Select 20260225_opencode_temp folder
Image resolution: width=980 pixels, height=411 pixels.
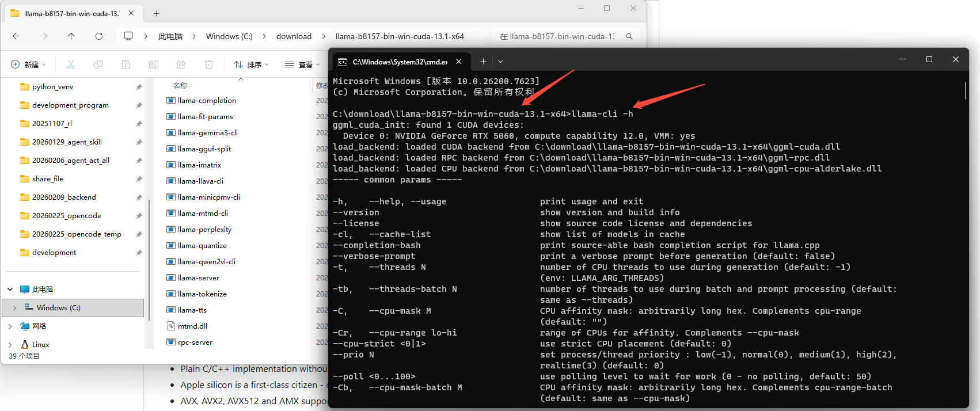[x=77, y=234]
